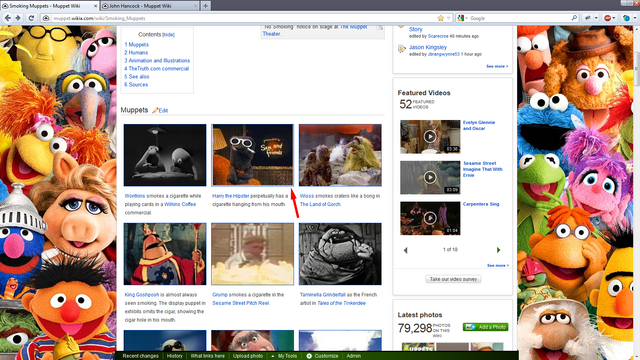This screenshot has height=360, width=640.
Task: Jump to 2 Humans in Contents
Action: click(136, 53)
